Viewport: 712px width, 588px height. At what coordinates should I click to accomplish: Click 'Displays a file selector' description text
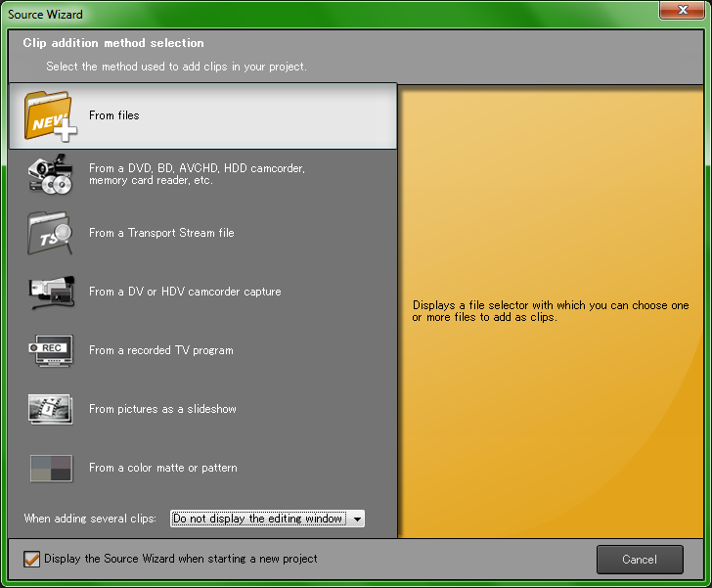(551, 311)
